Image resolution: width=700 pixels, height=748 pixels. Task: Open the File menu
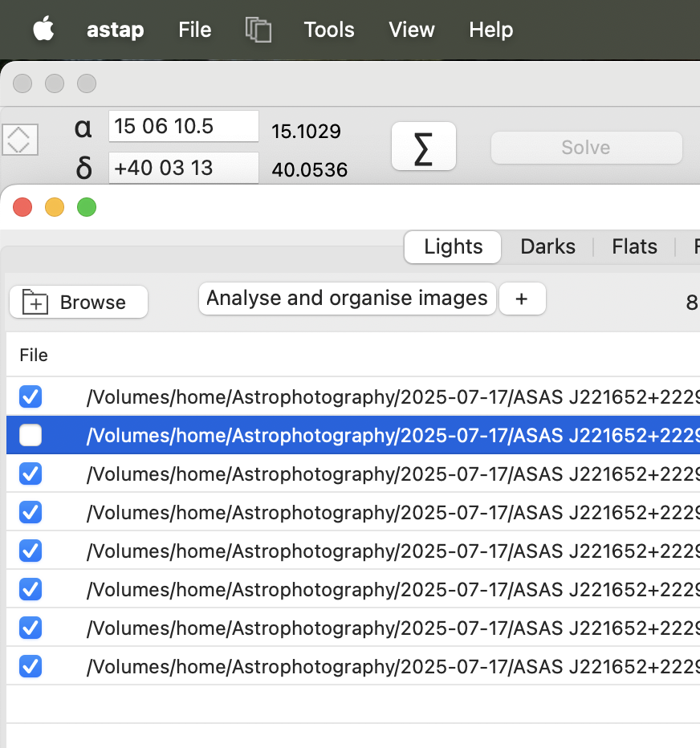click(195, 30)
